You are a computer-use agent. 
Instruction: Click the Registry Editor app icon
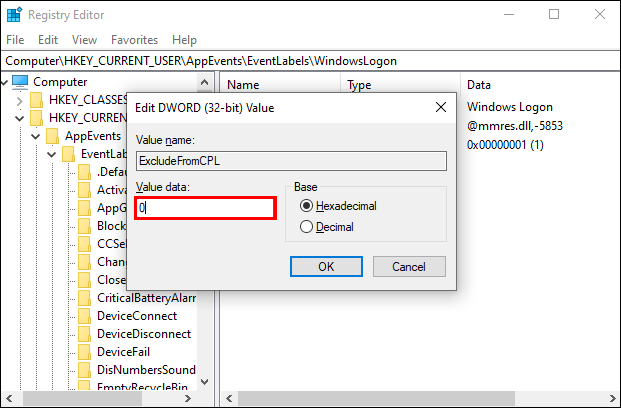[14, 15]
